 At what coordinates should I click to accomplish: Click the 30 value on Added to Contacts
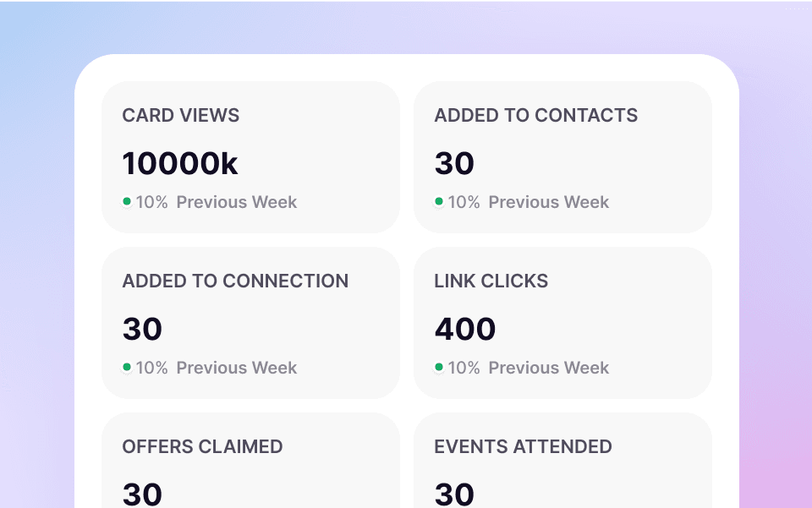click(x=454, y=163)
